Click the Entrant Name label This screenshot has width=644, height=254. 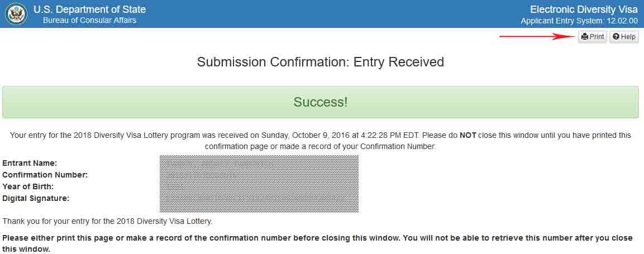[30, 163]
